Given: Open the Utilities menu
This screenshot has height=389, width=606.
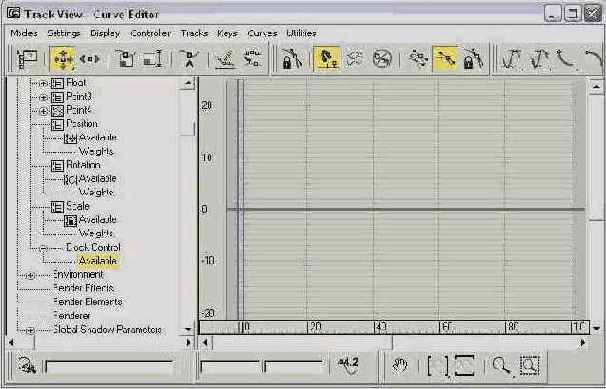Looking at the screenshot, I should [301, 33].
